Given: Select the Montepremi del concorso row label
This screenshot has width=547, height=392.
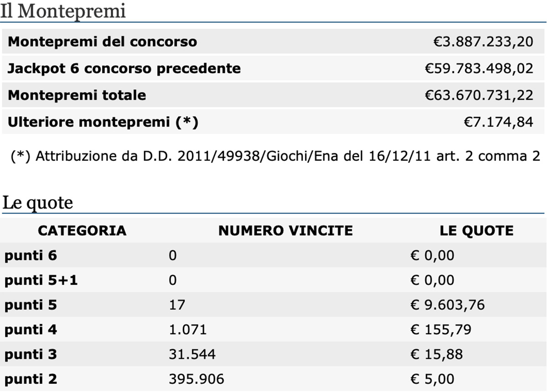Looking at the screenshot, I should pos(103,41).
